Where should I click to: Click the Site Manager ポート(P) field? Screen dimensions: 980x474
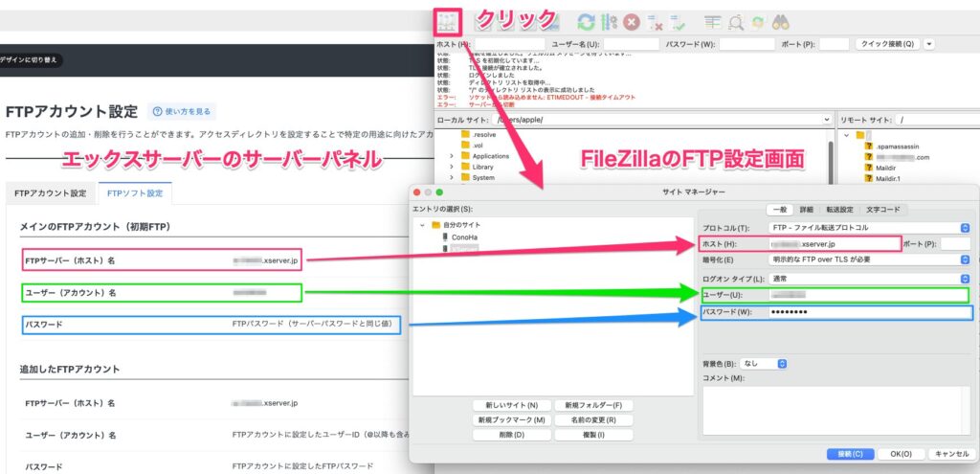pyautogui.click(x=956, y=244)
